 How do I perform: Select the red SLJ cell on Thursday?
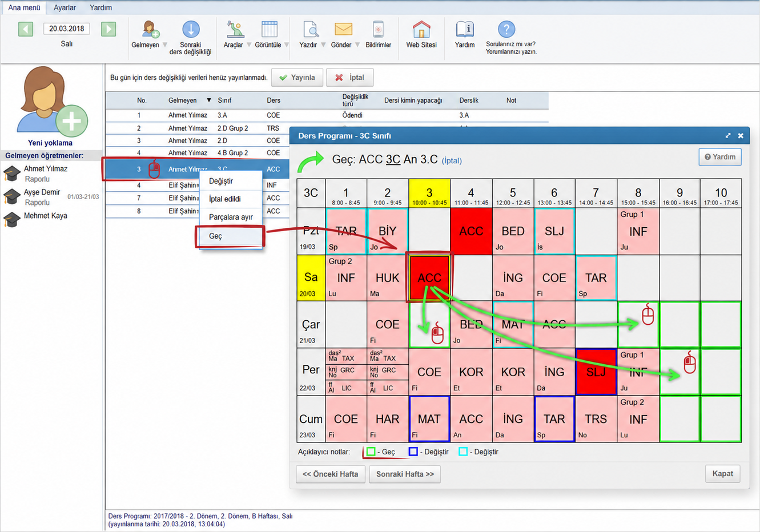coord(596,372)
